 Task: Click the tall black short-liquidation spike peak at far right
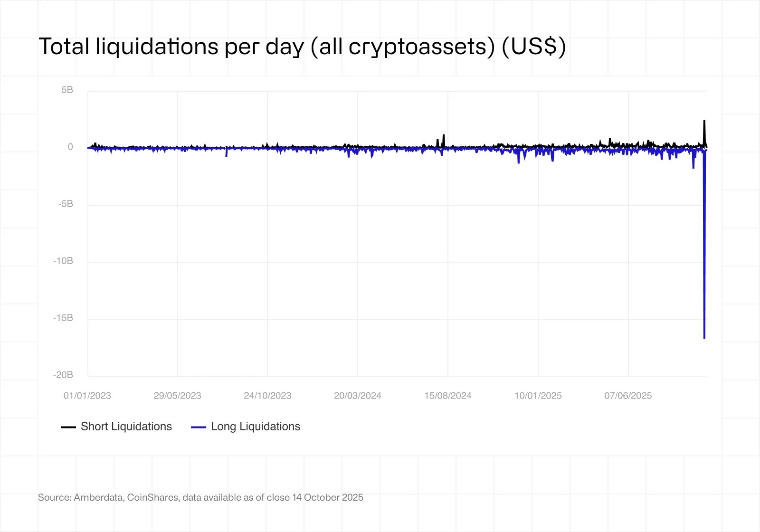tap(704, 121)
